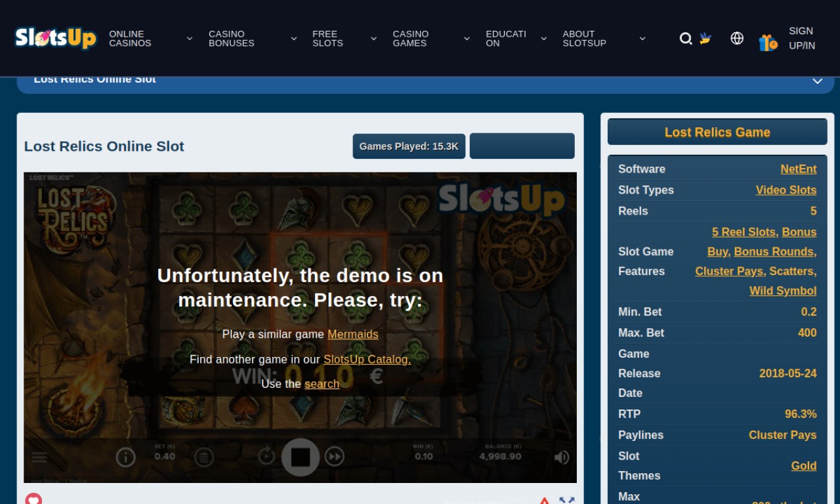This screenshot has width=840, height=504.
Task: Click the balance value 4,998.90
Action: pos(500,457)
